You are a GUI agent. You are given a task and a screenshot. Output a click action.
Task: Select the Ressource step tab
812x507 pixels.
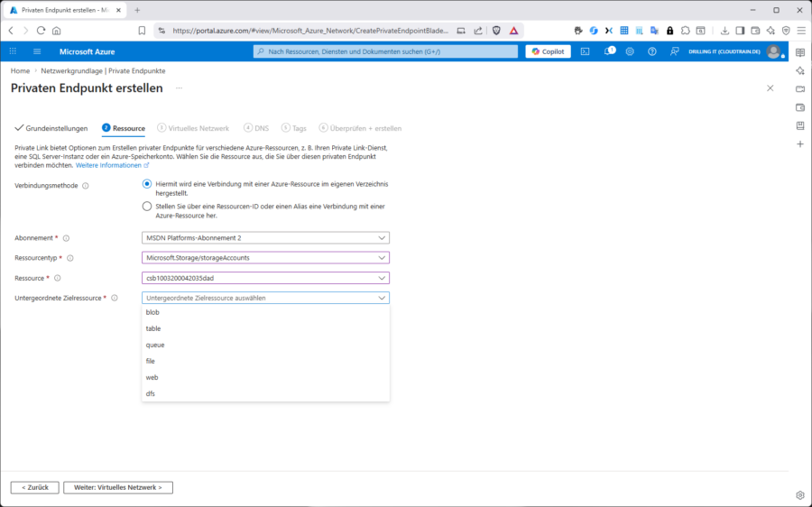(124, 128)
